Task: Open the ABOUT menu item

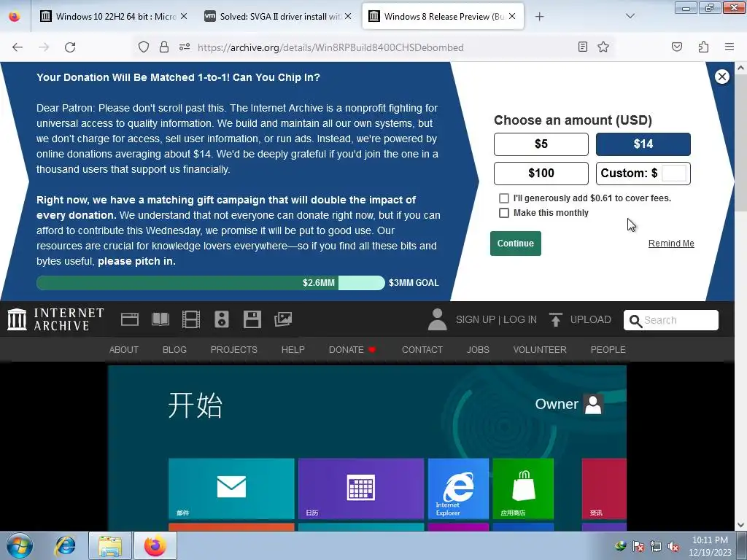Action: coord(124,349)
